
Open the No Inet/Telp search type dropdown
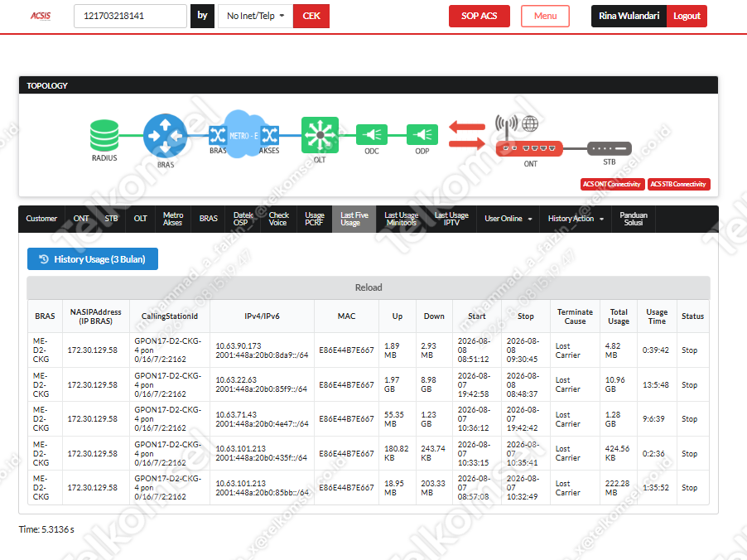(x=255, y=17)
